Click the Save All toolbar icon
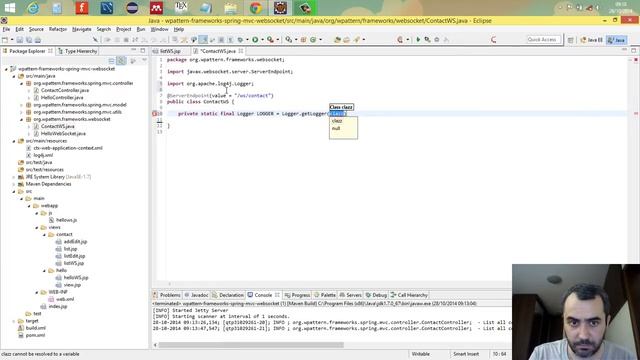The width and height of the screenshot is (640, 360). [x=29, y=40]
